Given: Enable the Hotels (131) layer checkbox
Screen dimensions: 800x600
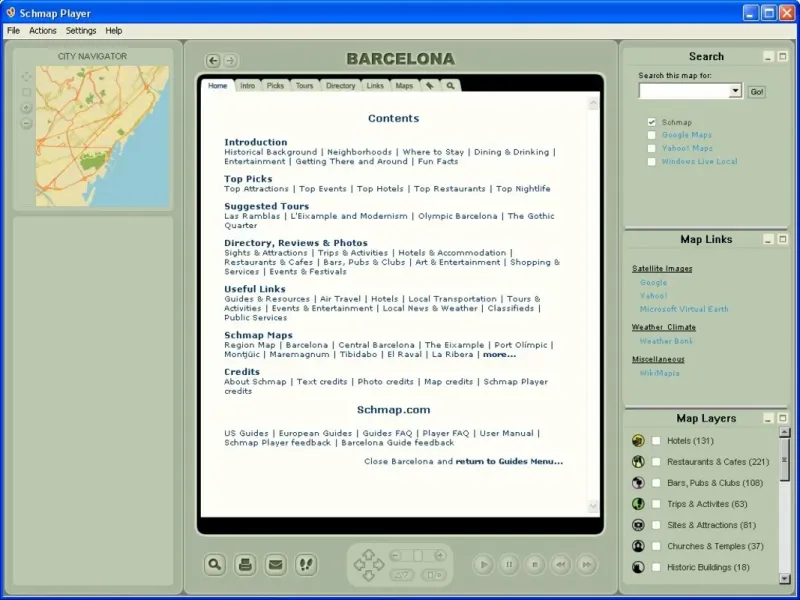Looking at the screenshot, I should [657, 441].
